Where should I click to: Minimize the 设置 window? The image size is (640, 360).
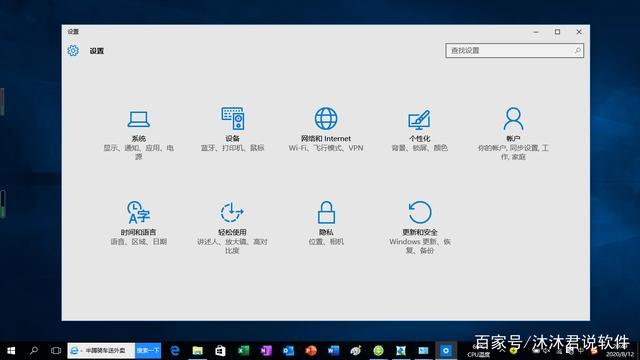point(536,32)
